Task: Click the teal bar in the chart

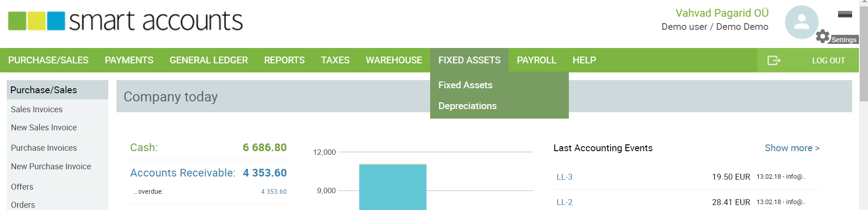Action: coord(393,187)
